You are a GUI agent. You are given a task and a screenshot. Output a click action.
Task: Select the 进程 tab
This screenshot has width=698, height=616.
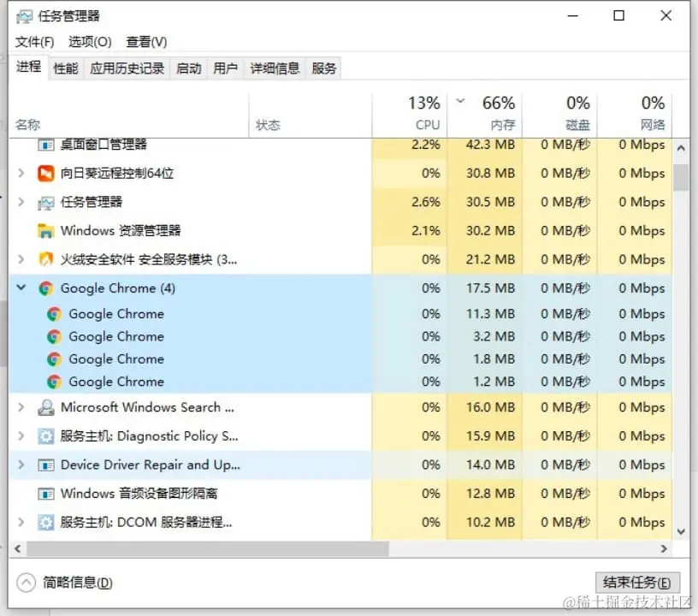tap(28, 68)
